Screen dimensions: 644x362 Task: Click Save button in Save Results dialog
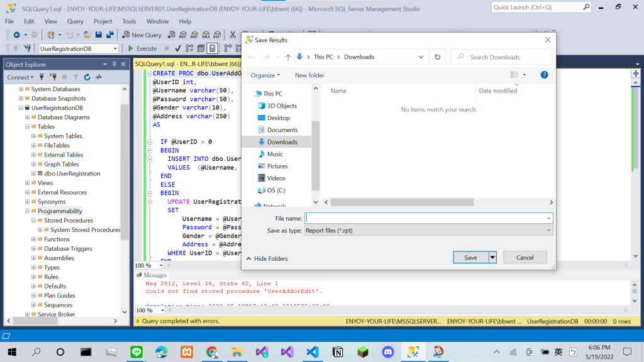point(470,258)
